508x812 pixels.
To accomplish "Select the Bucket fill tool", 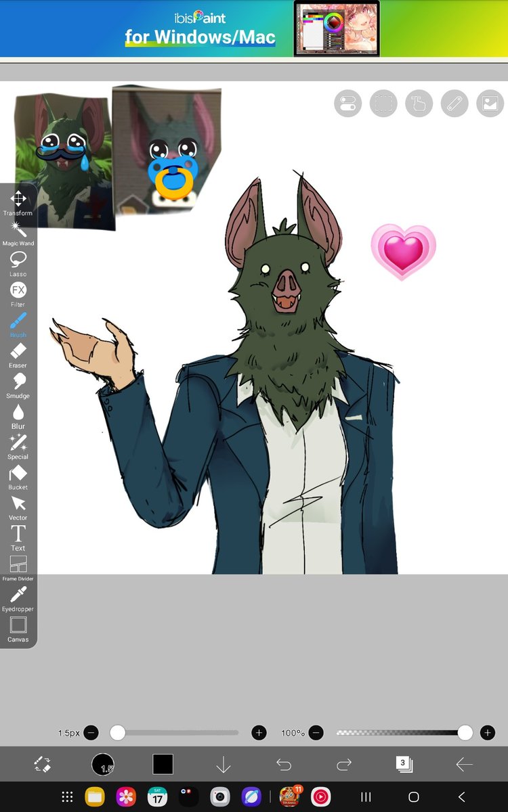I will pyautogui.click(x=18, y=477).
